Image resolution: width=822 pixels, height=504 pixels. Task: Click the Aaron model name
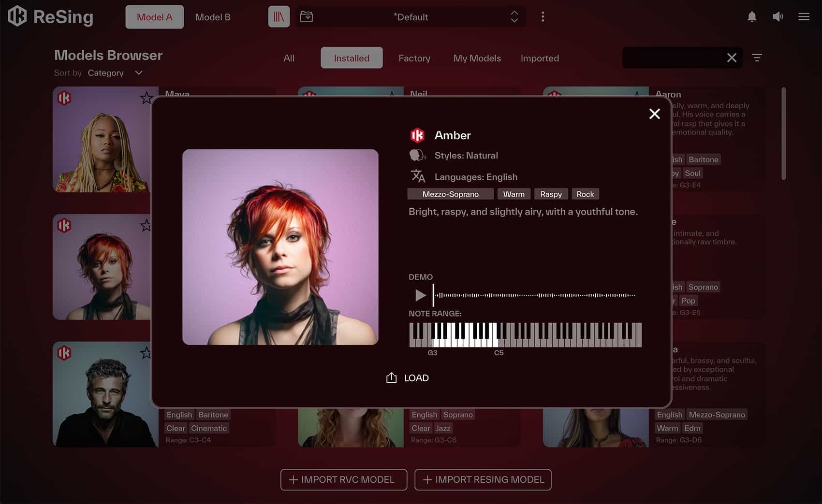pos(668,94)
